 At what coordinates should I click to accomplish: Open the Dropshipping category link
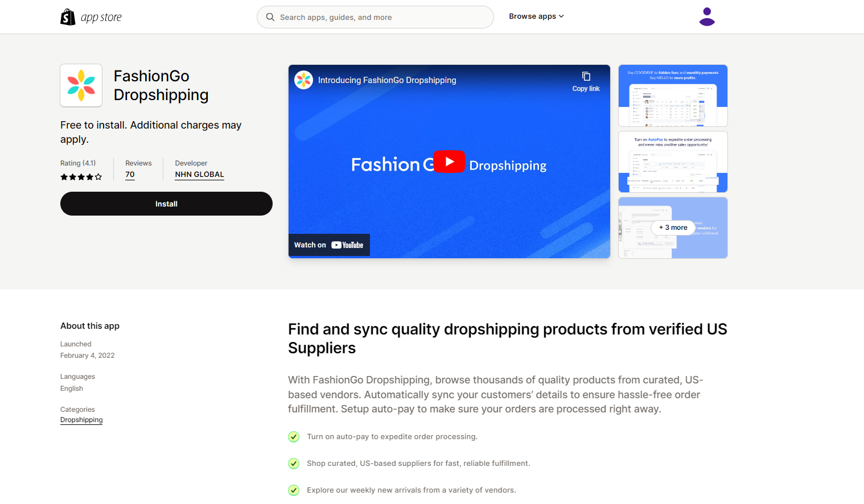[81, 420]
